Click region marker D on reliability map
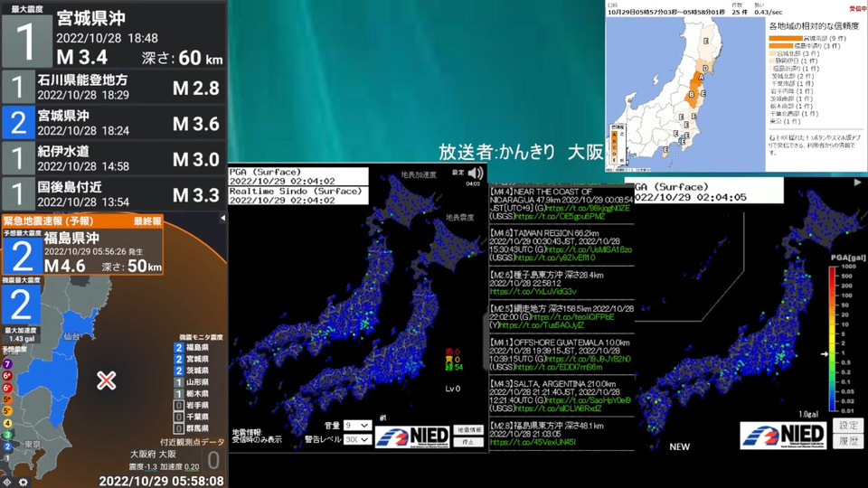The width and height of the screenshot is (868, 488). 705,69
